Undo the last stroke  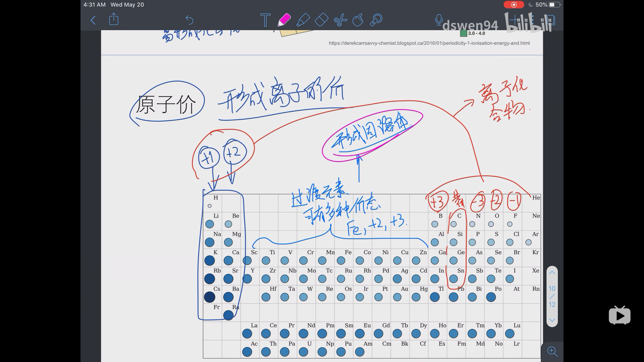(x=190, y=20)
